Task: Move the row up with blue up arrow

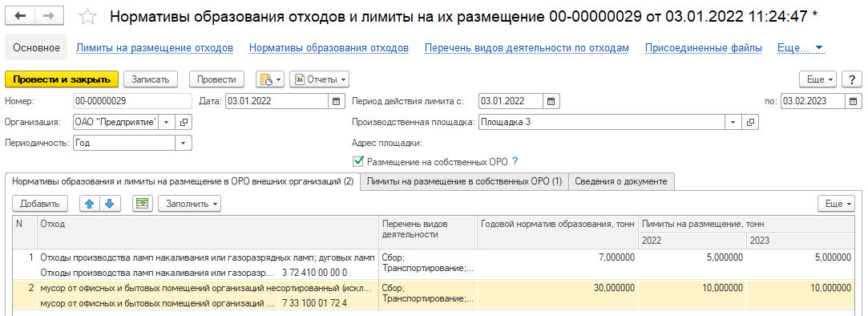Action: pyautogui.click(x=89, y=204)
